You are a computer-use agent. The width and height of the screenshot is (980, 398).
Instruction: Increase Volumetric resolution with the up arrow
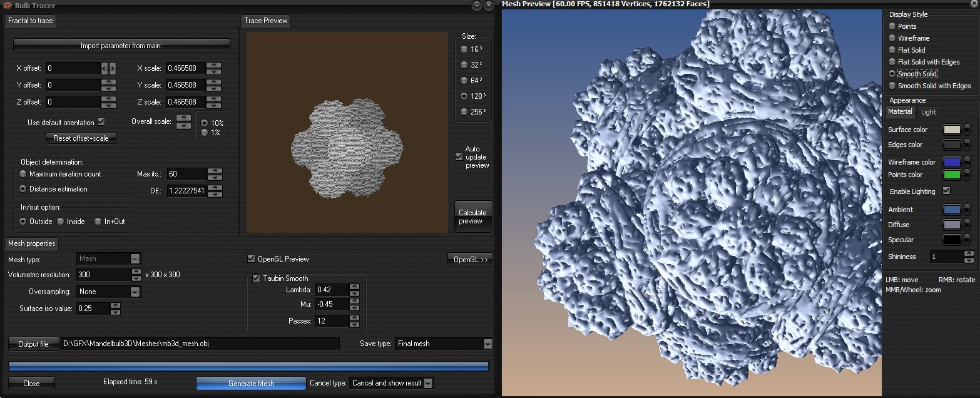coord(136,272)
